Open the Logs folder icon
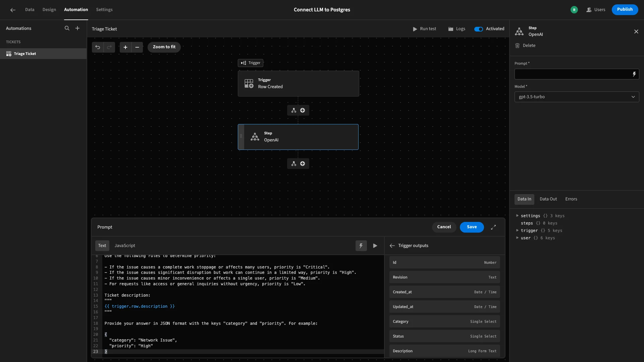The width and height of the screenshot is (644, 362). click(457, 29)
